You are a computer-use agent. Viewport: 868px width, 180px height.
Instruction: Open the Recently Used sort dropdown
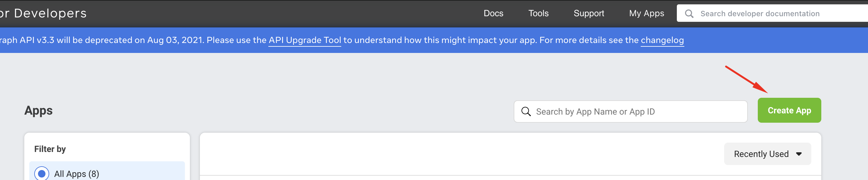coord(767,154)
